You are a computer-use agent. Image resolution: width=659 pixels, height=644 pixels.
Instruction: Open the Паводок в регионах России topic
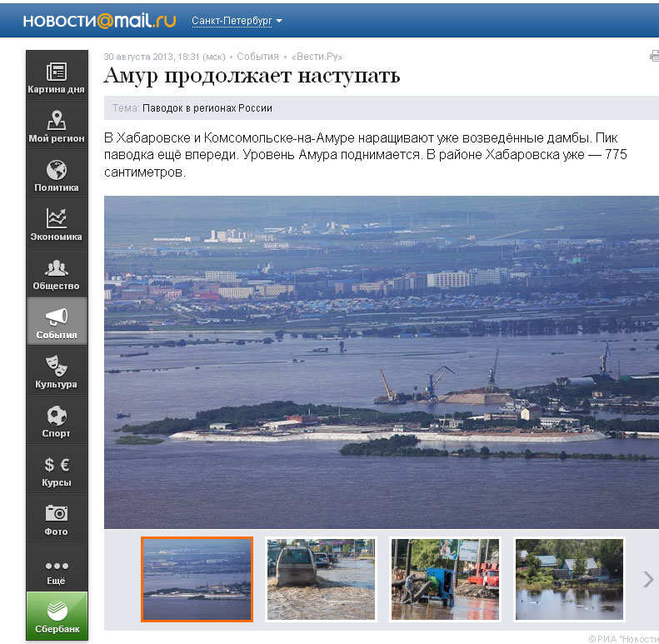pos(207,108)
